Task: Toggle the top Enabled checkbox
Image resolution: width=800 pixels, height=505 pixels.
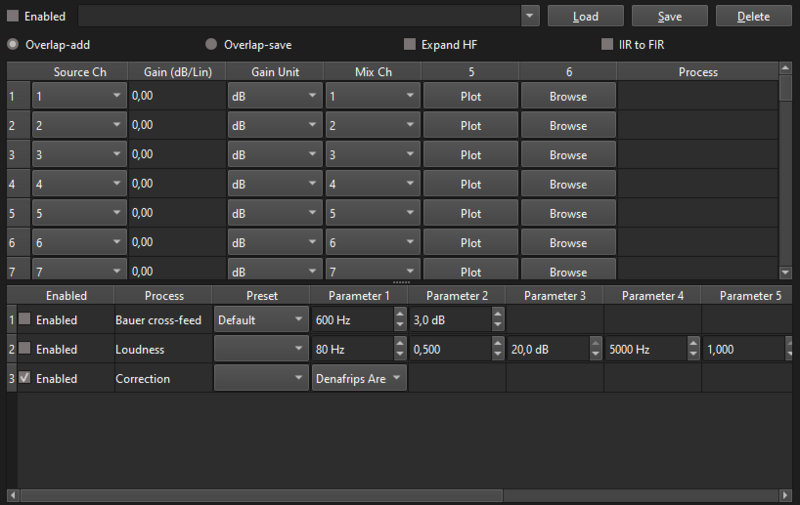Action: pyautogui.click(x=13, y=17)
